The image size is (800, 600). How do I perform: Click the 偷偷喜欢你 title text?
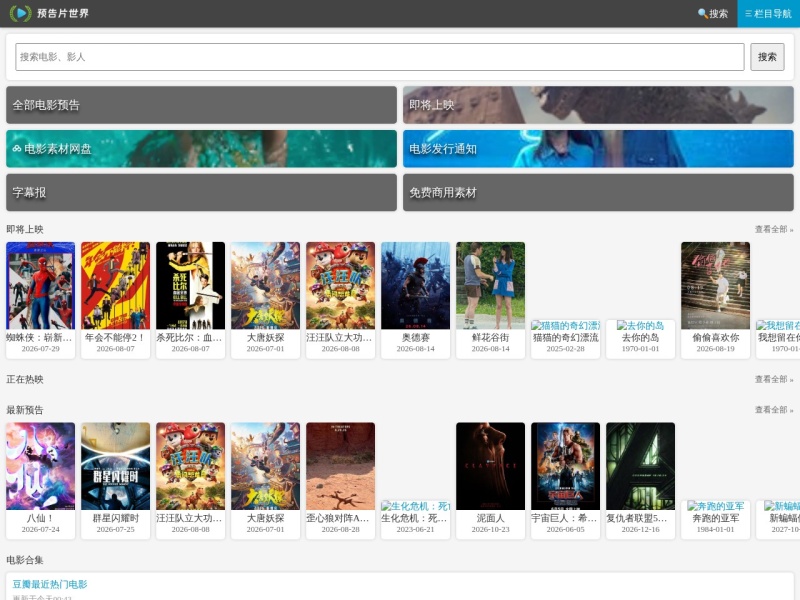(715, 337)
